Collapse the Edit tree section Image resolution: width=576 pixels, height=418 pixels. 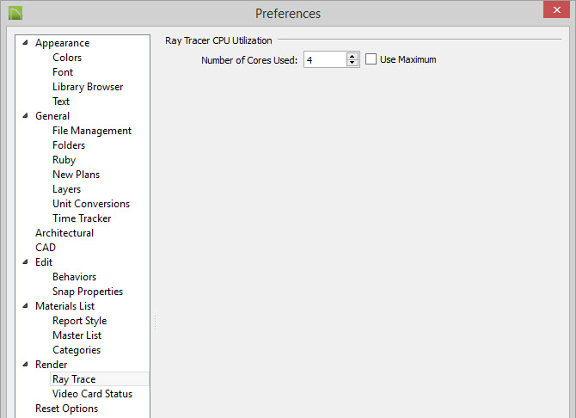coord(25,262)
